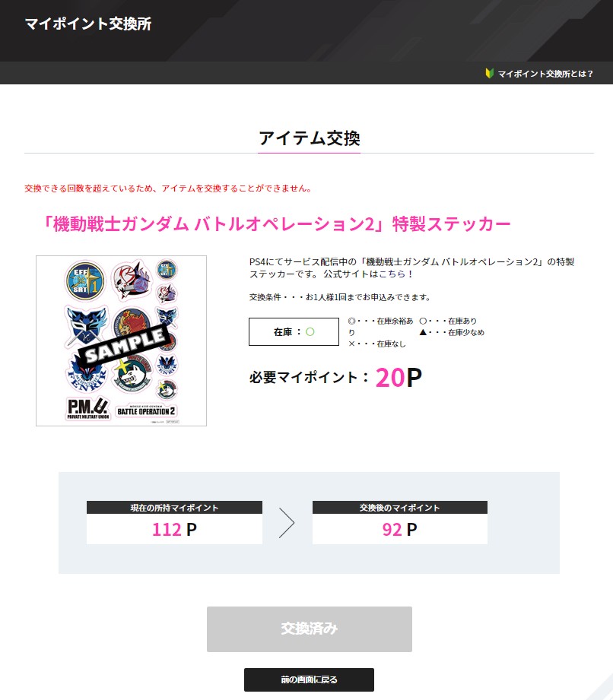Click the green stock status circle
The width and height of the screenshot is (613, 700).
click(x=310, y=331)
